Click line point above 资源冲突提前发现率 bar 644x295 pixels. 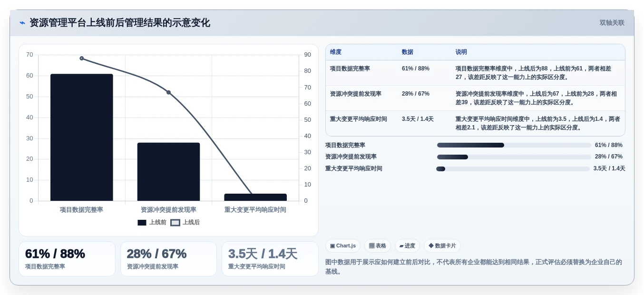click(168, 92)
